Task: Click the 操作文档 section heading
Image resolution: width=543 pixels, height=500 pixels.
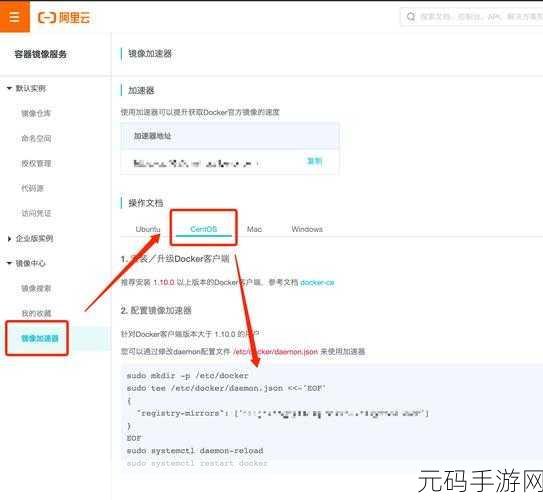Action: coord(145,203)
